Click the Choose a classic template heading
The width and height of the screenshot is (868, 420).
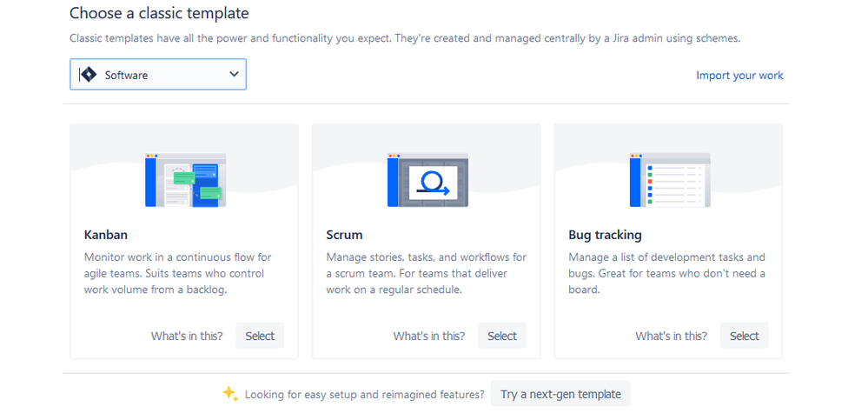pos(159,13)
